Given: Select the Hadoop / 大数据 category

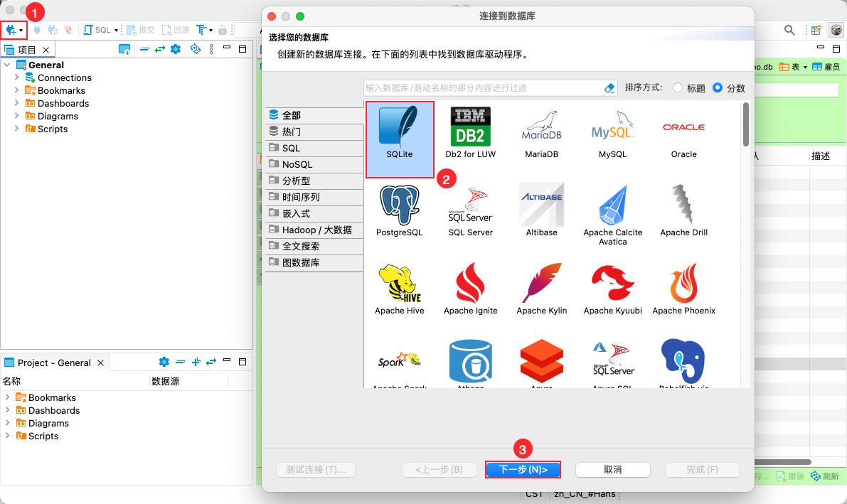Looking at the screenshot, I should (314, 230).
